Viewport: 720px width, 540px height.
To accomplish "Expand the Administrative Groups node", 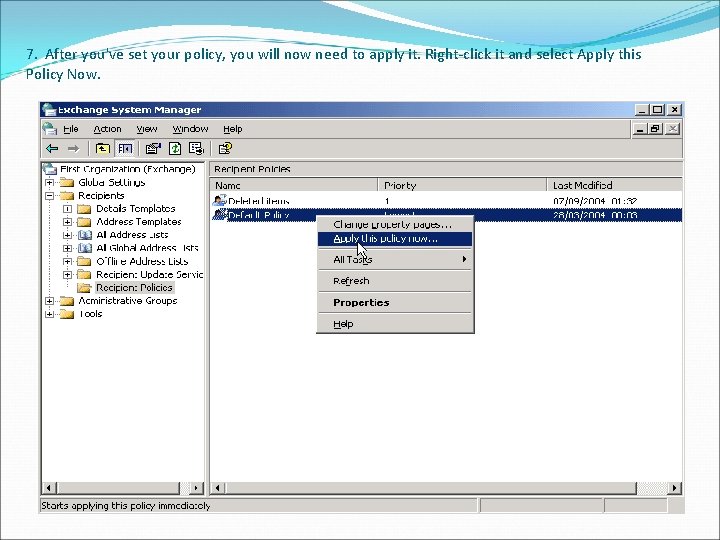I will tap(50, 301).
